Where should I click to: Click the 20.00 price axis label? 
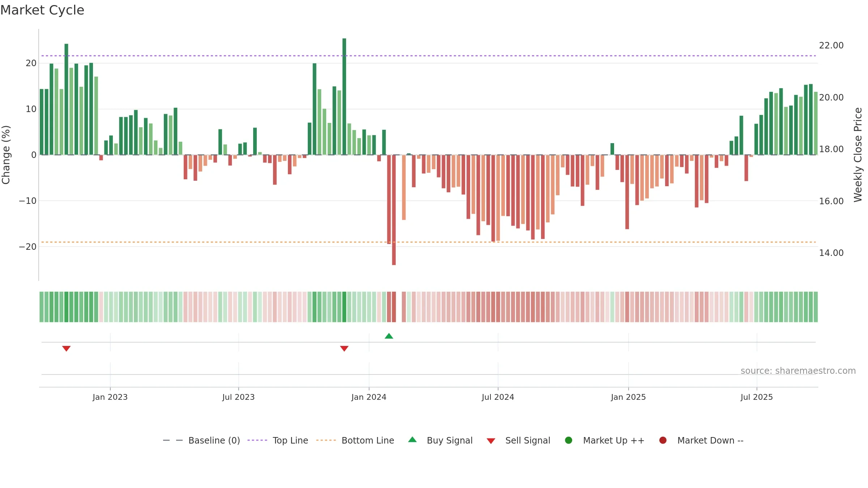[x=831, y=97]
